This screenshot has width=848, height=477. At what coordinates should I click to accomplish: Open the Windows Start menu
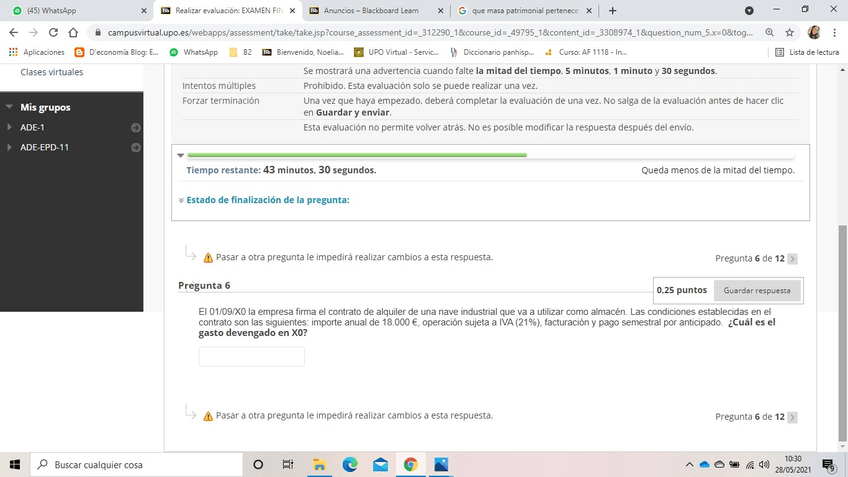(x=15, y=465)
